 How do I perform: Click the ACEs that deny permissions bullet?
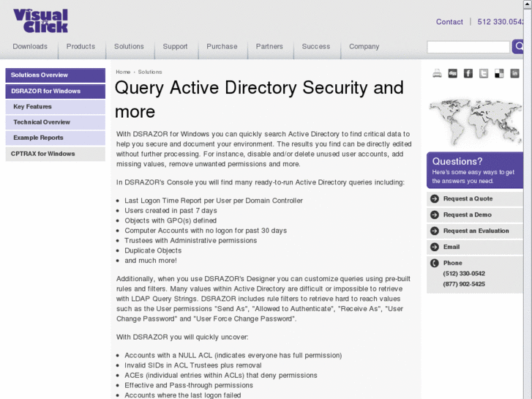(x=221, y=376)
